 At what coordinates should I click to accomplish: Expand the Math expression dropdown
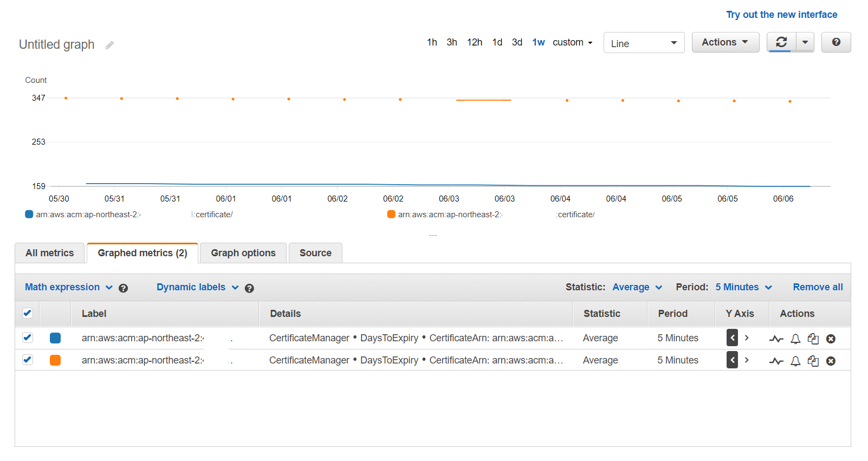click(x=69, y=287)
